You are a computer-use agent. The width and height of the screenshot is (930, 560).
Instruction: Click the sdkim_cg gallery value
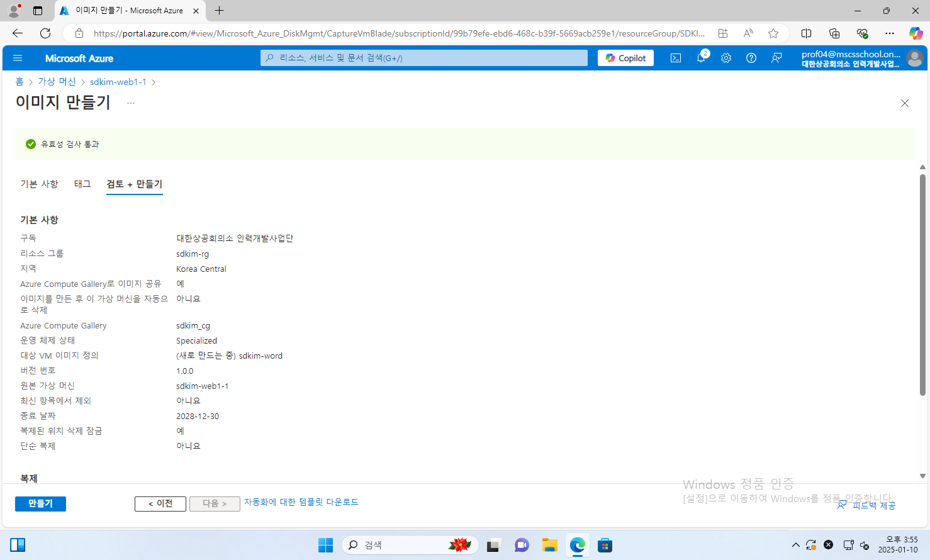pos(193,325)
